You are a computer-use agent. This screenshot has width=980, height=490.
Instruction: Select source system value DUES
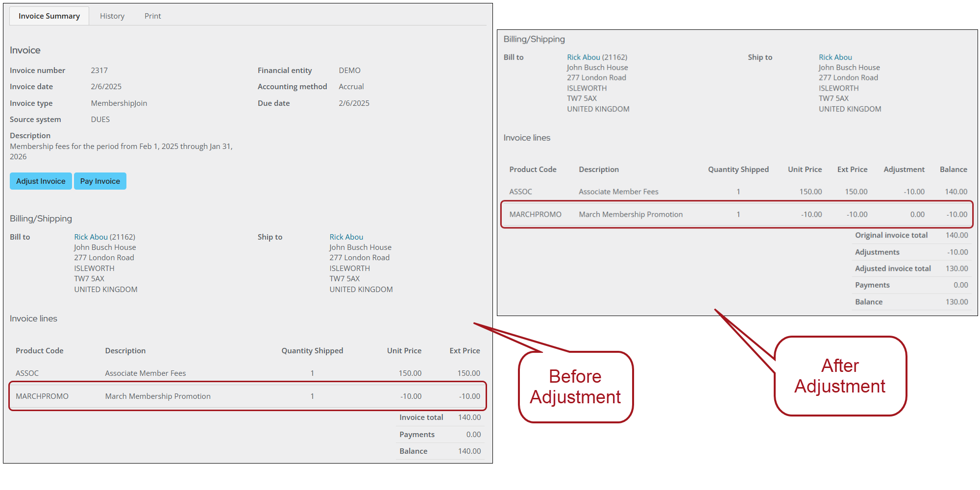click(100, 119)
